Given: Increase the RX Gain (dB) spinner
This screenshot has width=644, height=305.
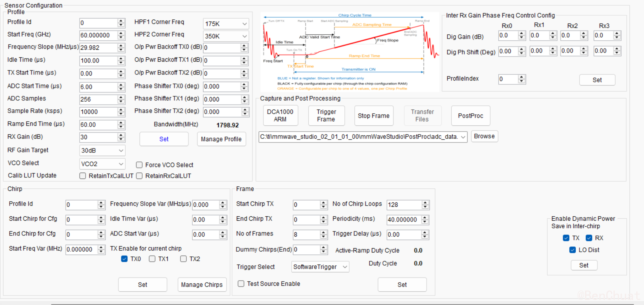Looking at the screenshot, I should [121, 135].
